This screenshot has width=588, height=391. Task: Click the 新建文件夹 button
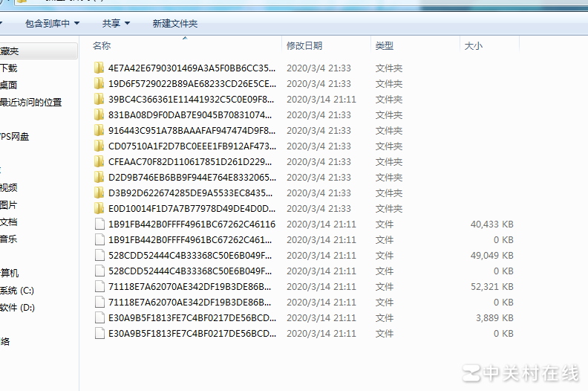pos(175,24)
